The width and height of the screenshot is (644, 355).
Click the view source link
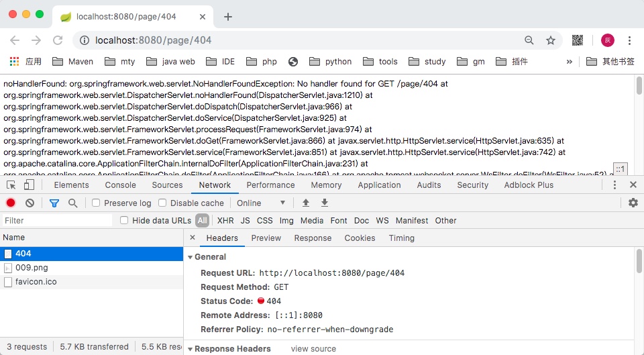pos(313,349)
